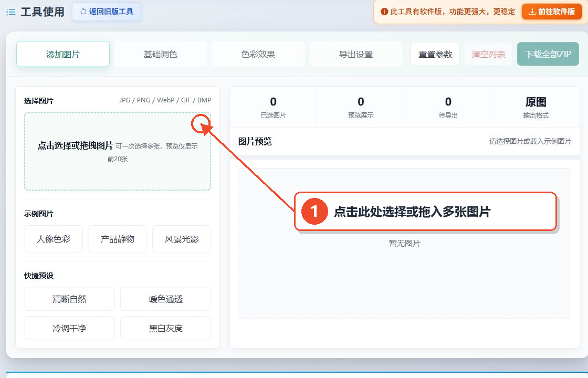The image size is (588, 378).
Task: Click the 清空列表 button
Action: click(488, 55)
